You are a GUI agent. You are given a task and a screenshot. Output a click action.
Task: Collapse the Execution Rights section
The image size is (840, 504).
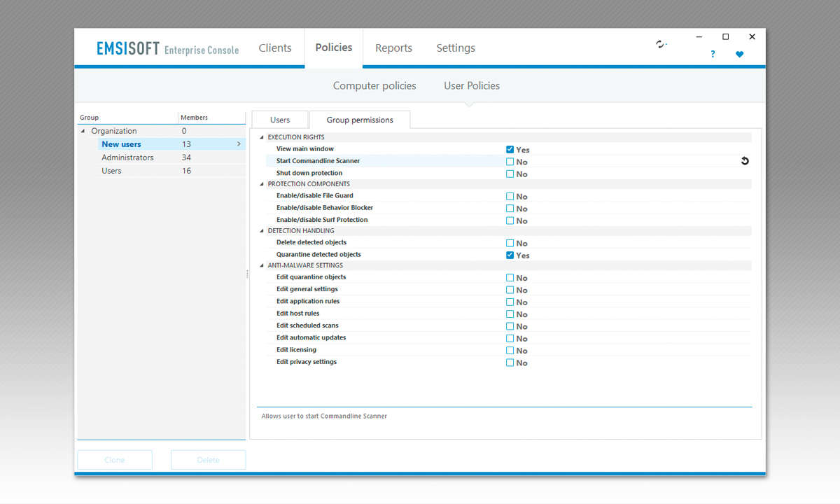point(262,137)
